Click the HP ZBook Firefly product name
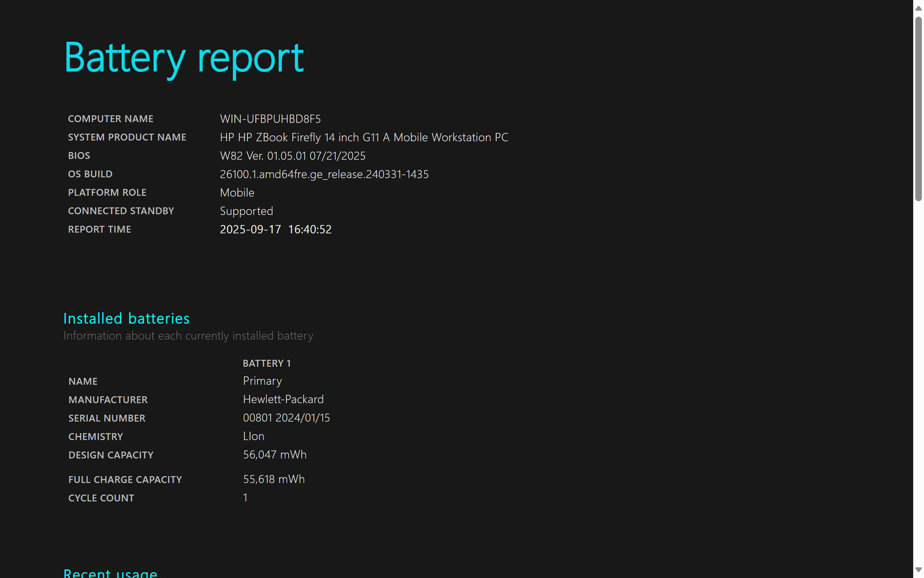The height and width of the screenshot is (578, 924). (x=364, y=138)
